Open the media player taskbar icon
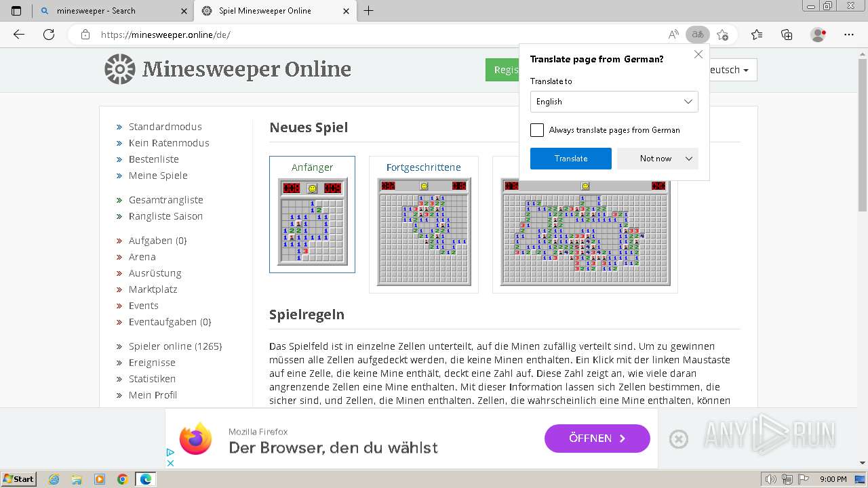Image resolution: width=868 pixels, height=488 pixels. click(100, 479)
